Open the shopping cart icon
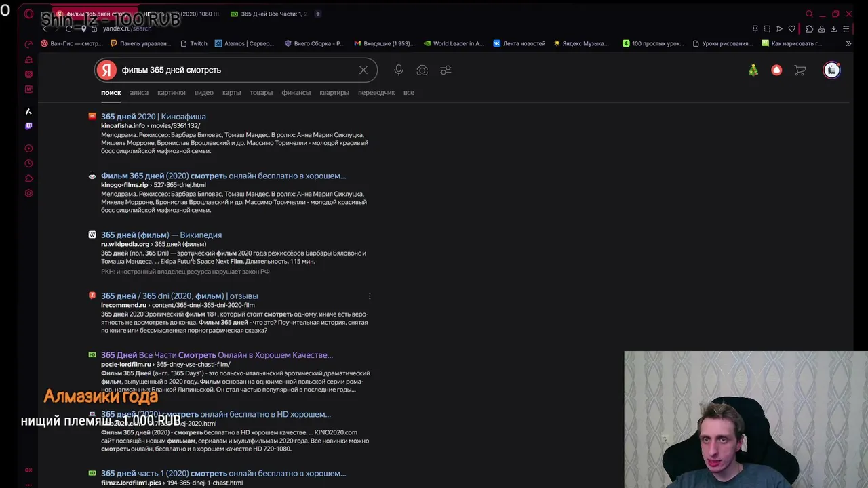This screenshot has width=868, height=488. [x=800, y=70]
